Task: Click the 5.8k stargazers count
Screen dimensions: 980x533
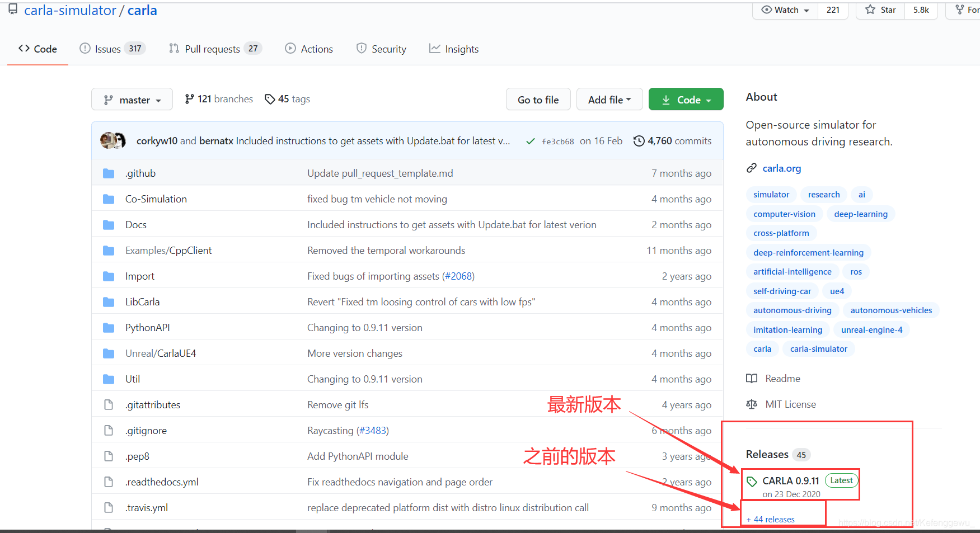Action: coord(921,10)
